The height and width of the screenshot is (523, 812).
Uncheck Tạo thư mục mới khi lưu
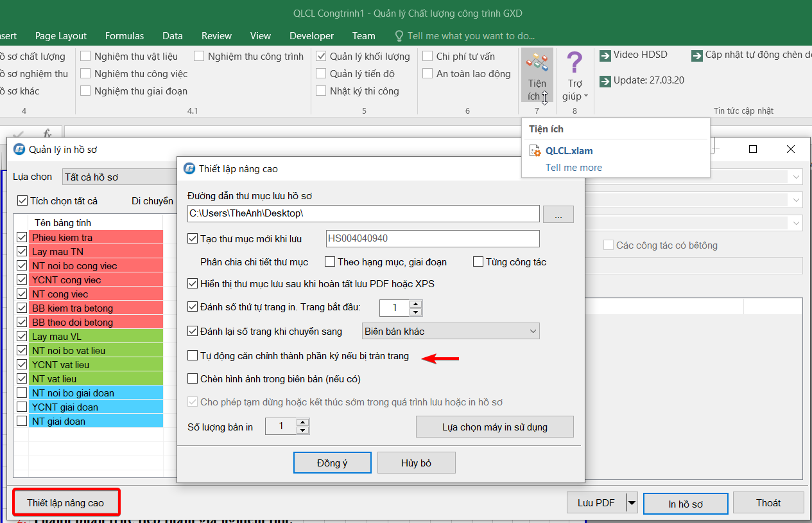[x=193, y=239]
